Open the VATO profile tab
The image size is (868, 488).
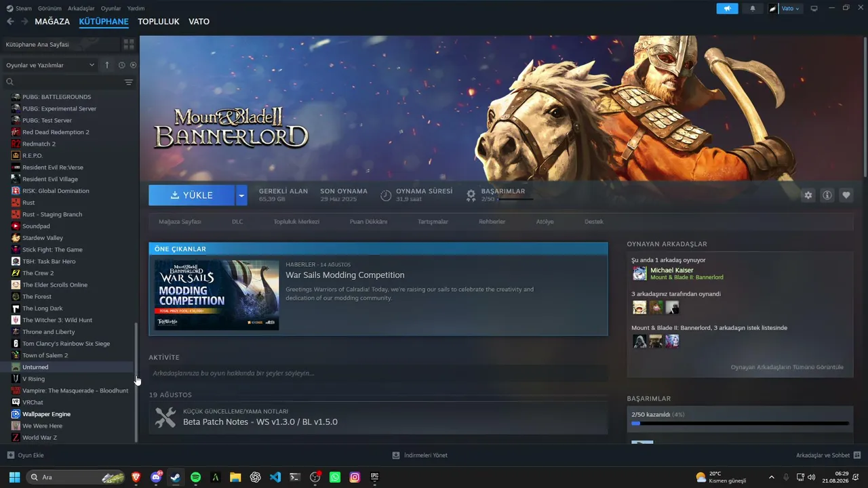(199, 22)
